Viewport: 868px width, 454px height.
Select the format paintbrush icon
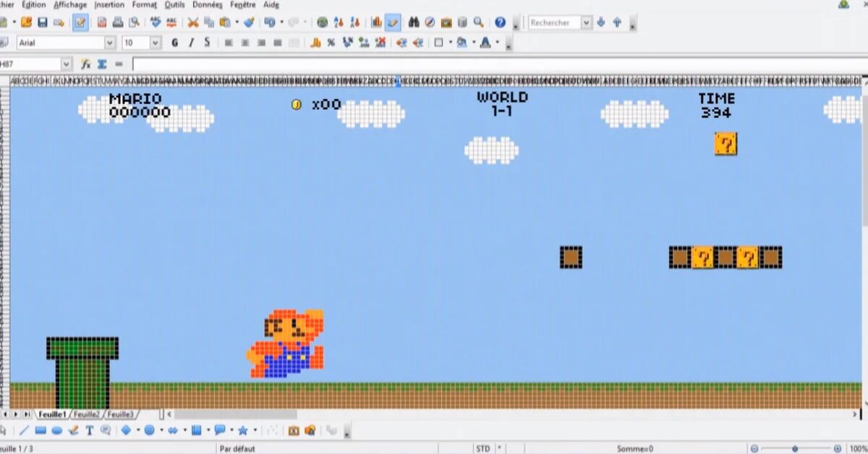tap(249, 22)
